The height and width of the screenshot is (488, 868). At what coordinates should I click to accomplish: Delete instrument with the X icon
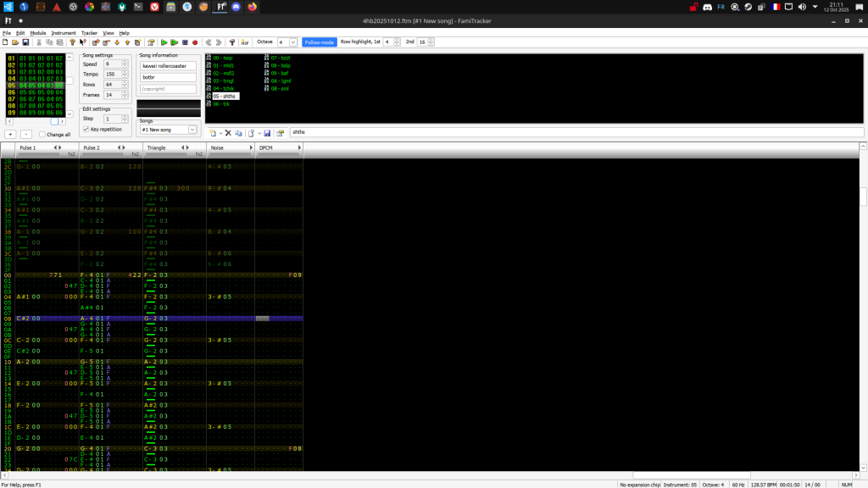(x=227, y=133)
